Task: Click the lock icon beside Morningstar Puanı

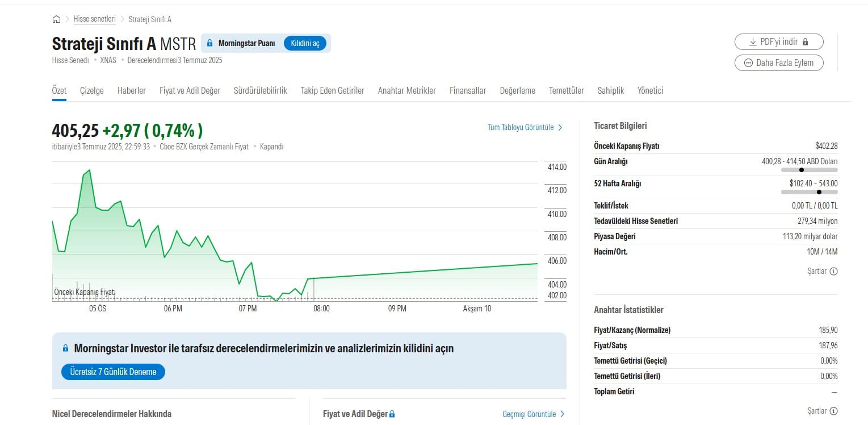Action: [x=209, y=43]
